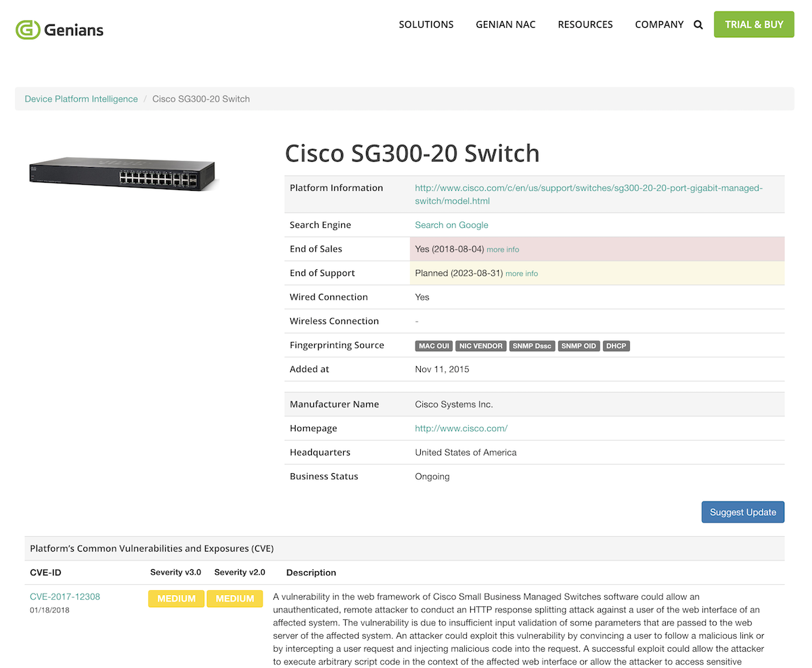Click the Genians logo icon
This screenshot has height=668, width=812.
[x=24, y=30]
